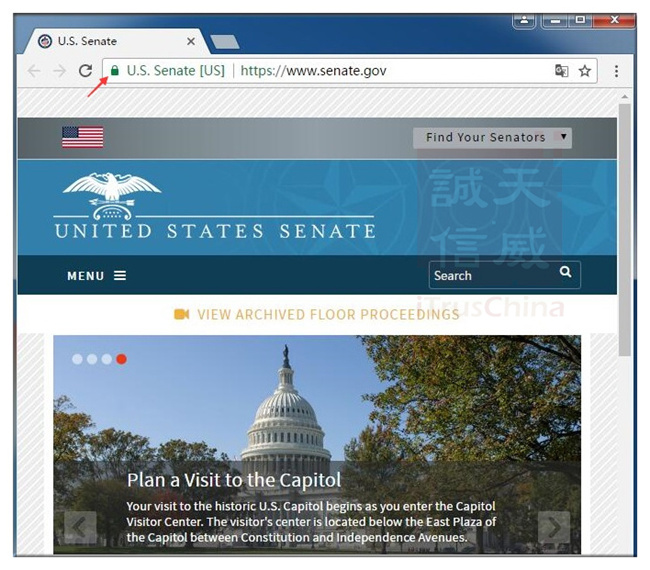This screenshot has width=650, height=570.
Task: Open Chrome three-dot menu
Action: tap(616, 71)
